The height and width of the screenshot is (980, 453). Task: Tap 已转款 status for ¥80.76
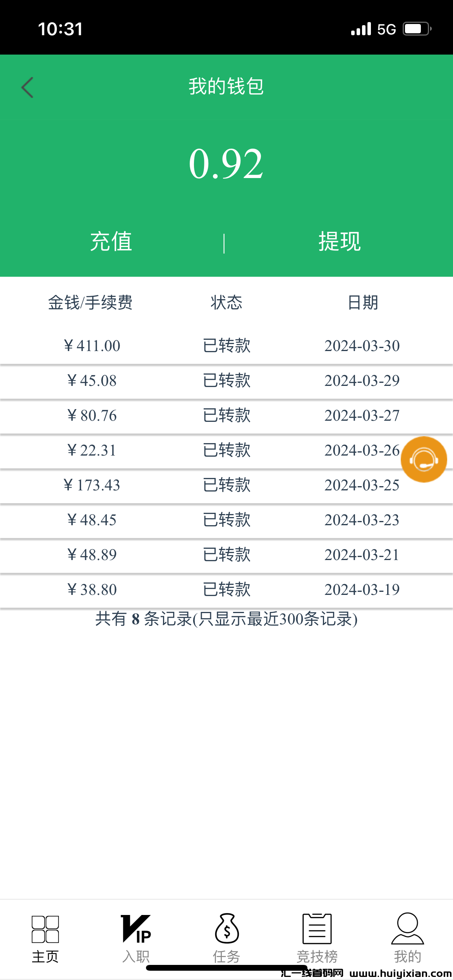click(x=227, y=415)
